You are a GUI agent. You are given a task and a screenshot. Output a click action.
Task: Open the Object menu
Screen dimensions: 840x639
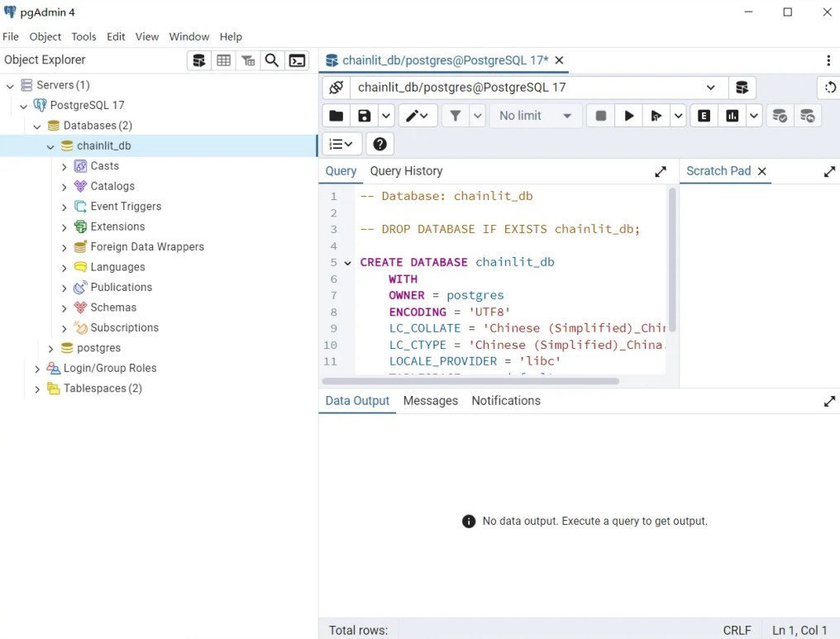point(45,36)
